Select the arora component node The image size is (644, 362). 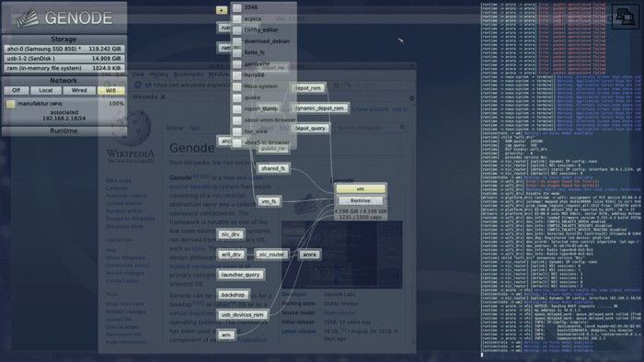click(x=309, y=255)
